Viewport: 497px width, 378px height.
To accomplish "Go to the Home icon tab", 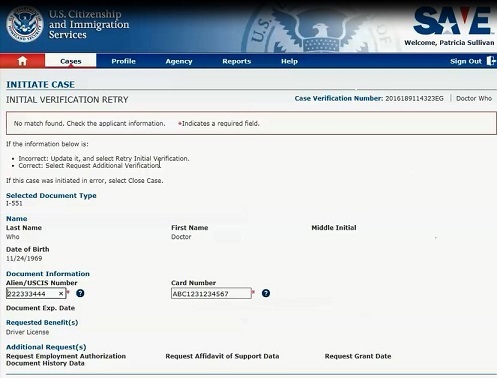I will 22,61.
